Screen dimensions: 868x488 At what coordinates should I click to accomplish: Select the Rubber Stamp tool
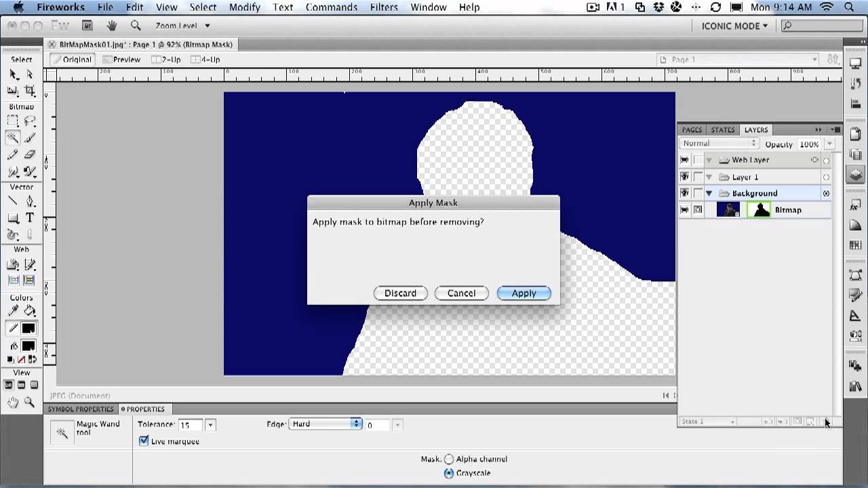pyautogui.click(x=30, y=171)
